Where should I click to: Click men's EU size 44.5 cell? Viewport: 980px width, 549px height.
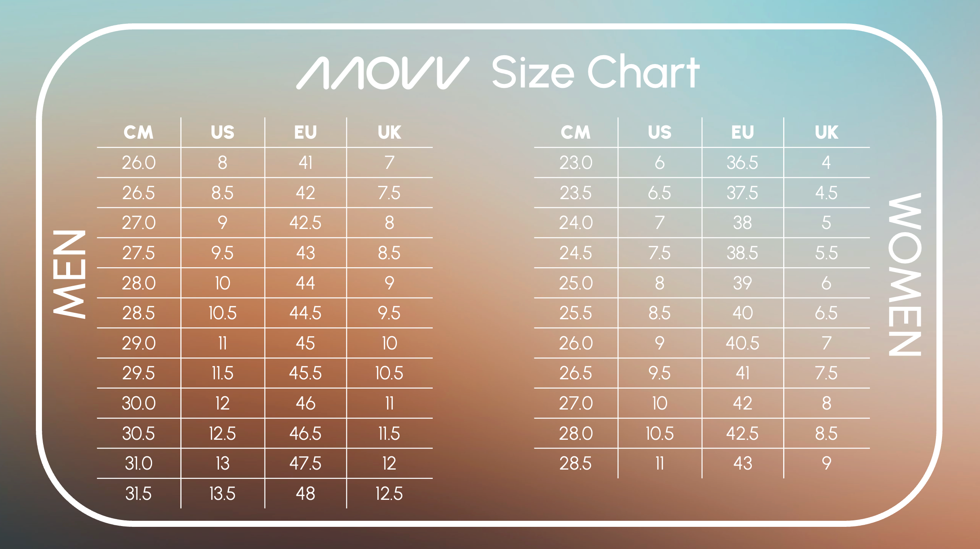(305, 313)
